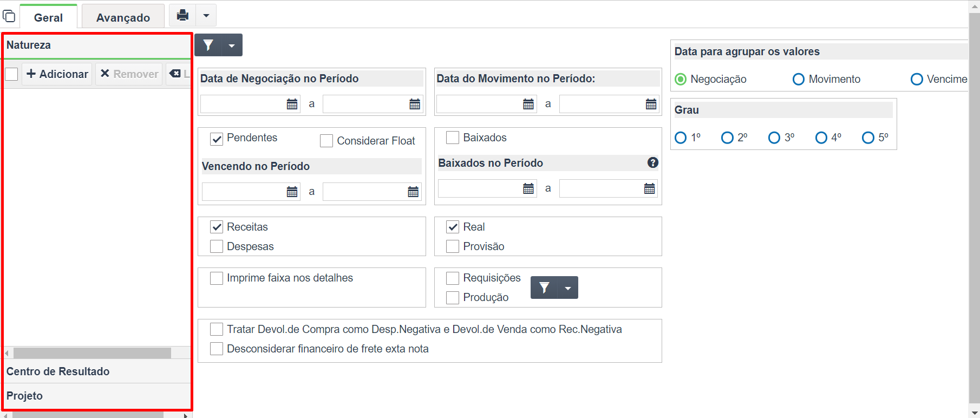Click the filter funnel icon next to Requisições
Viewport: 980px width, 418px height.
(x=544, y=288)
